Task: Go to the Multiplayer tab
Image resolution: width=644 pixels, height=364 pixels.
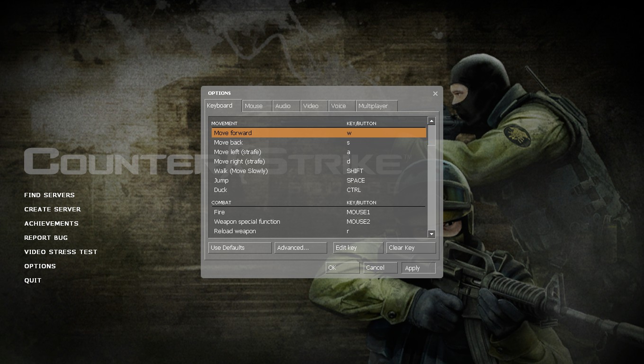Action: point(377,106)
